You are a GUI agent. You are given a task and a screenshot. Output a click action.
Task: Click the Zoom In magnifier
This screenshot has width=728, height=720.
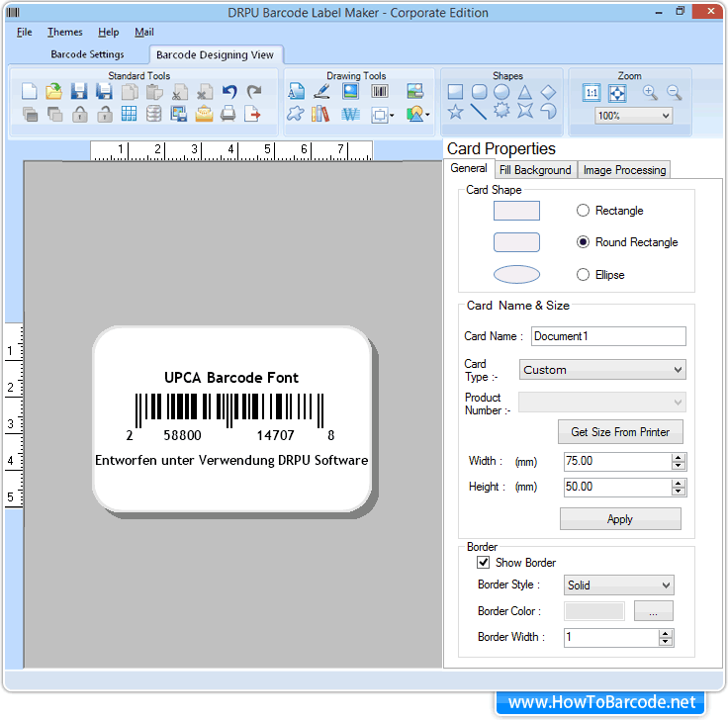tap(650, 92)
